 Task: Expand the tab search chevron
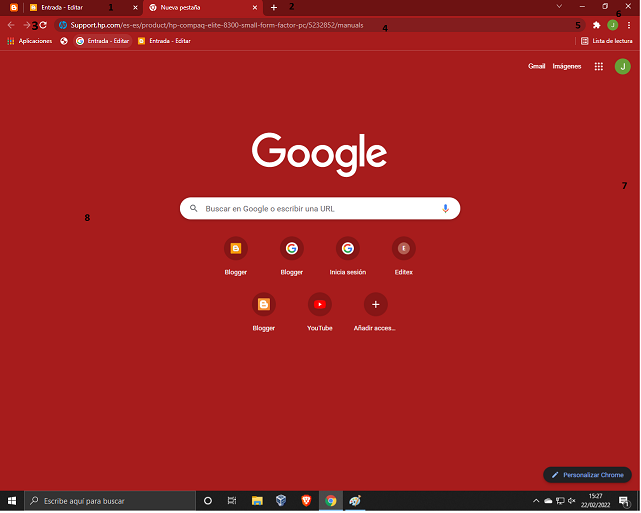pyautogui.click(x=559, y=6)
